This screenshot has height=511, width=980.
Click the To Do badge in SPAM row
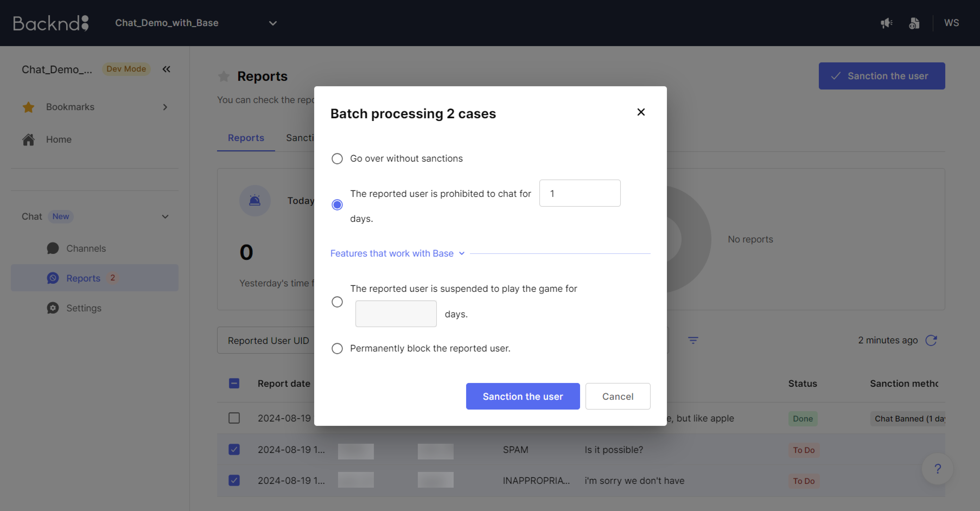click(x=804, y=450)
